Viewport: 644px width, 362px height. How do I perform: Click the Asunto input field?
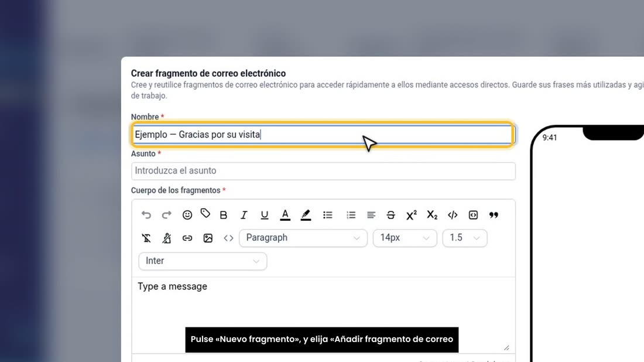323,171
